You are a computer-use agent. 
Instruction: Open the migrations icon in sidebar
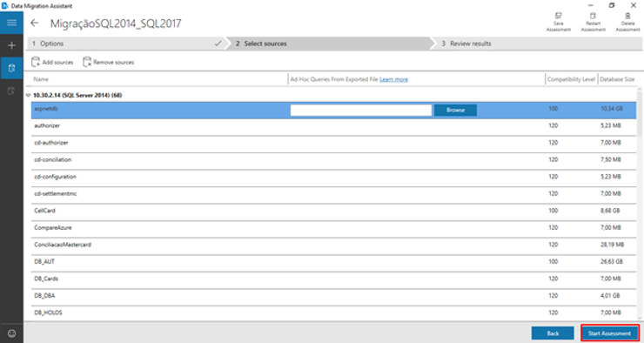click(11, 91)
